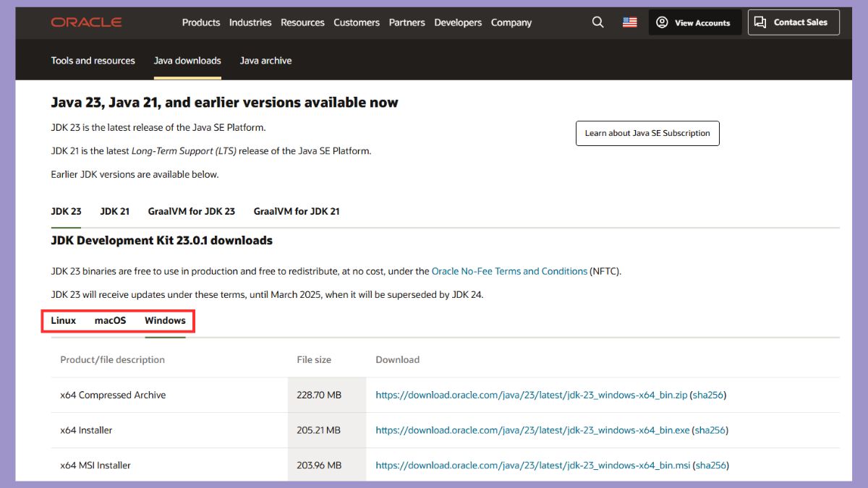Click the Download column header
This screenshot has height=488, width=868.
[397, 359]
